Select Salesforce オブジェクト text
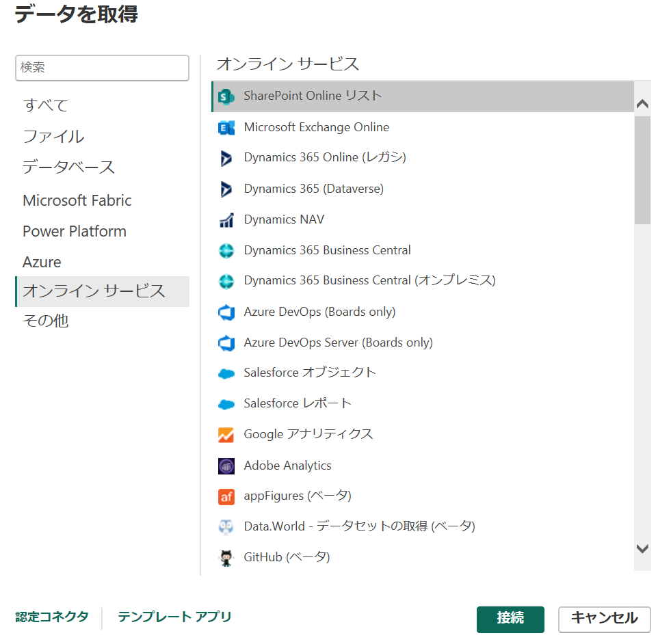Screen dimensions: 658x644 (x=310, y=373)
